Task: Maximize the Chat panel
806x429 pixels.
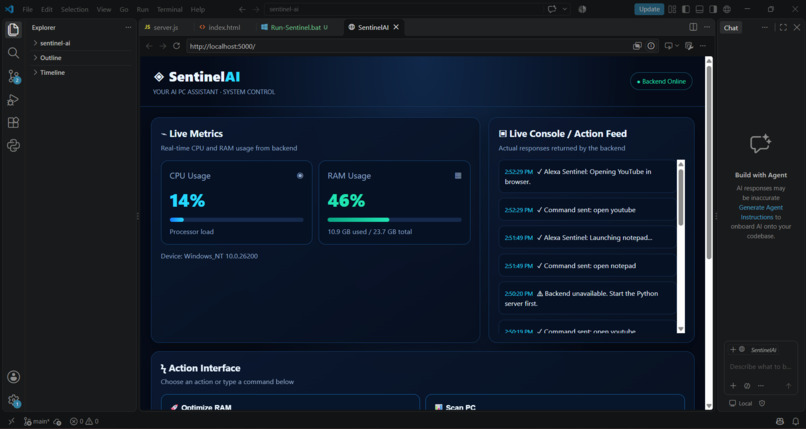Action: 783,28
